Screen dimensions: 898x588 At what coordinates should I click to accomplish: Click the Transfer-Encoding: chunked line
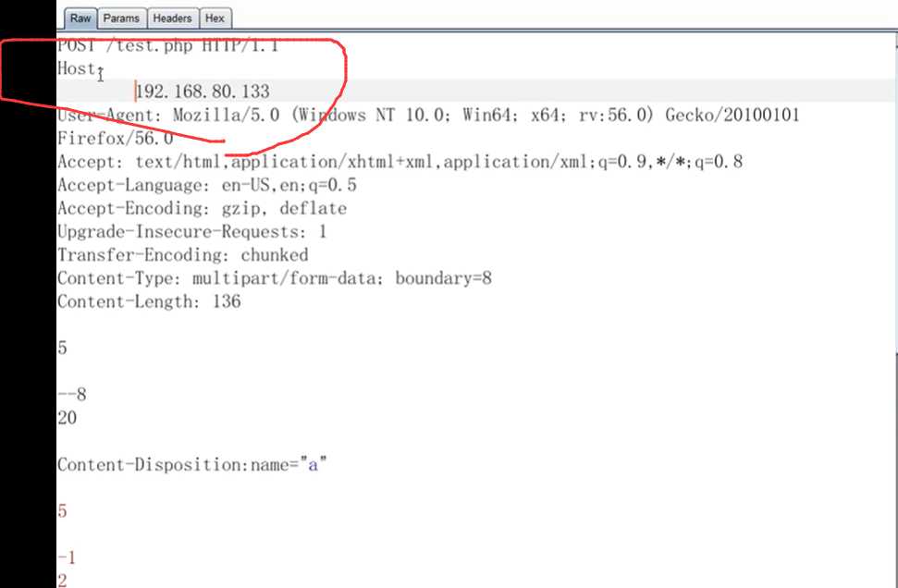[x=183, y=255]
